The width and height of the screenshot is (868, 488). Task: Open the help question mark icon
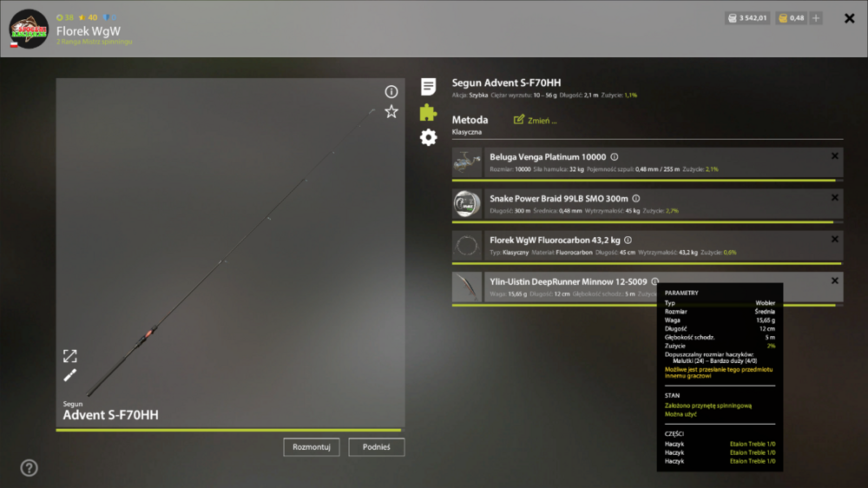click(29, 468)
